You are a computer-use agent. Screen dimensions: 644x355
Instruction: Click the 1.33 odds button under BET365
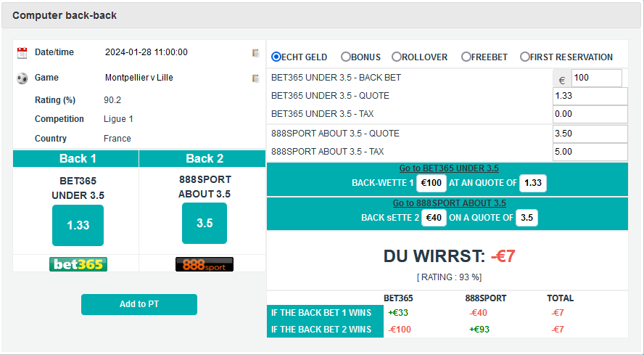click(78, 225)
